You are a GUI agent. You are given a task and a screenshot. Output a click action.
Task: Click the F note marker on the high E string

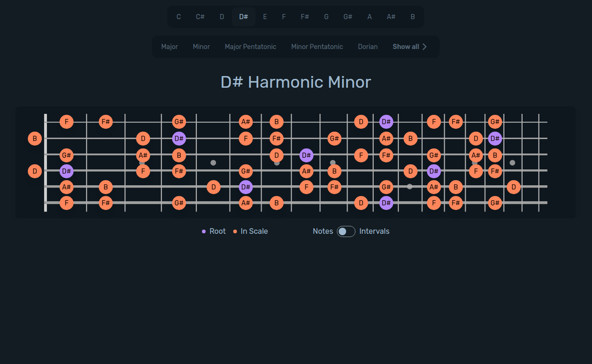67,122
